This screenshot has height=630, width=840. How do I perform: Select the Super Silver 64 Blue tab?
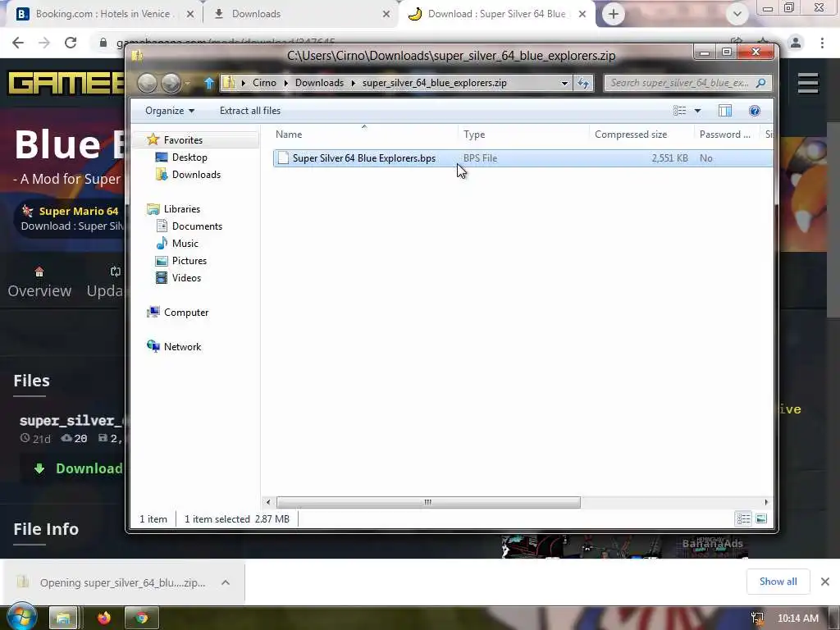495,14
